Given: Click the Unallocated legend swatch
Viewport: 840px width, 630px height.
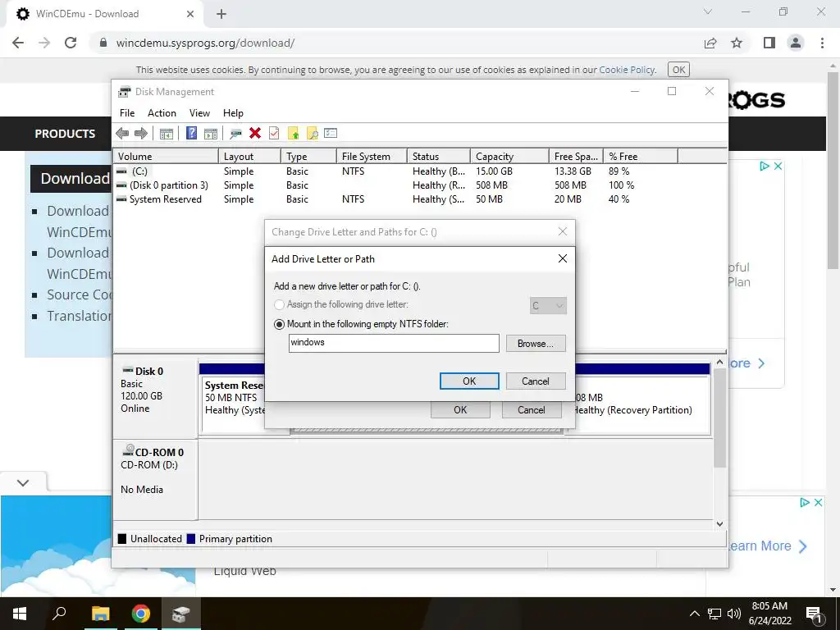Looking at the screenshot, I should (x=122, y=539).
